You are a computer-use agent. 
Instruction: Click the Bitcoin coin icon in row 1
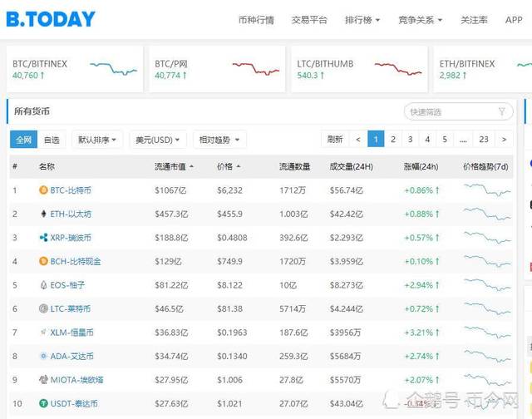tap(43, 190)
